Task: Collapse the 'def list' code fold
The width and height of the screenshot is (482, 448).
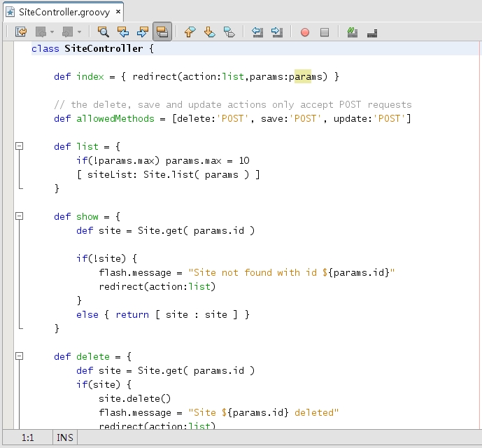Action: tap(19, 146)
